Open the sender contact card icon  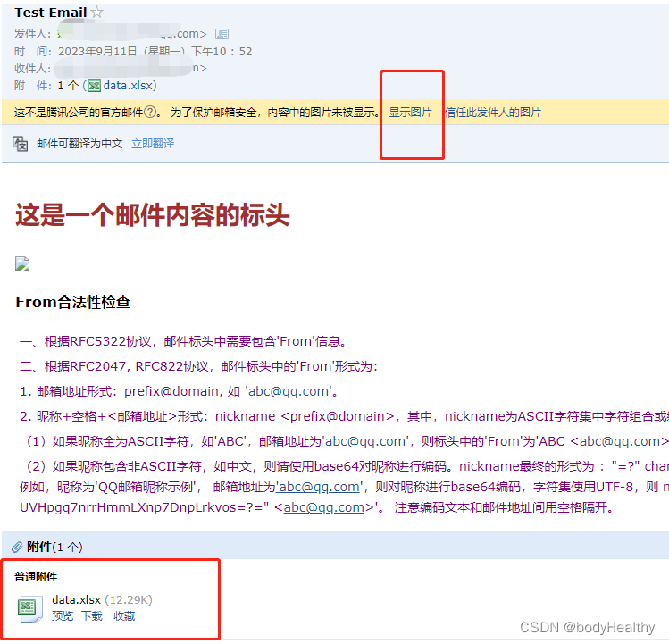pyautogui.click(x=222, y=34)
